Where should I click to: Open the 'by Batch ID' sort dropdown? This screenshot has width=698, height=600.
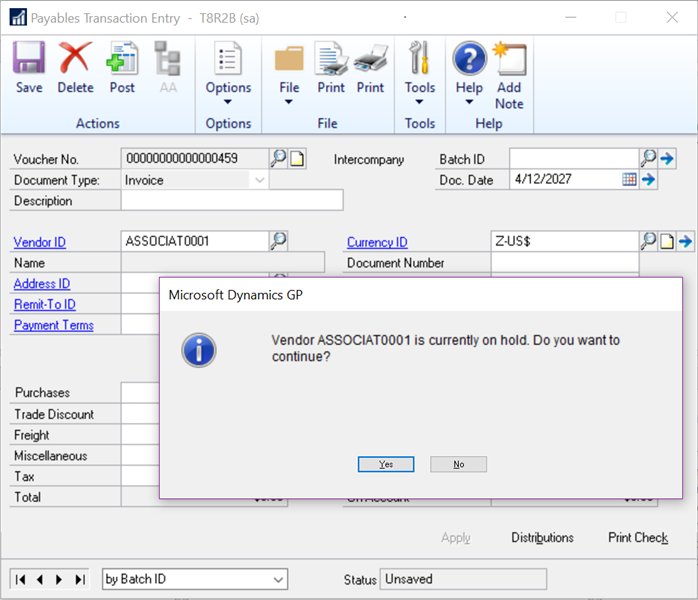click(x=277, y=579)
